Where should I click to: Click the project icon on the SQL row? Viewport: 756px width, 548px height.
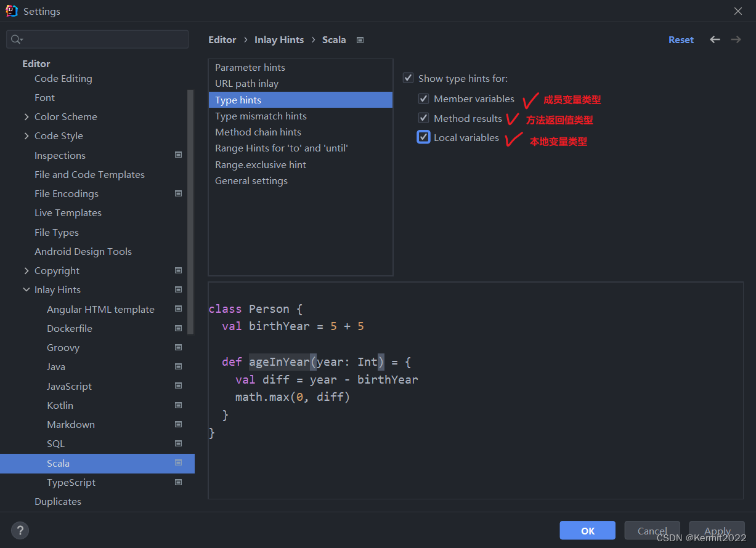(x=178, y=443)
